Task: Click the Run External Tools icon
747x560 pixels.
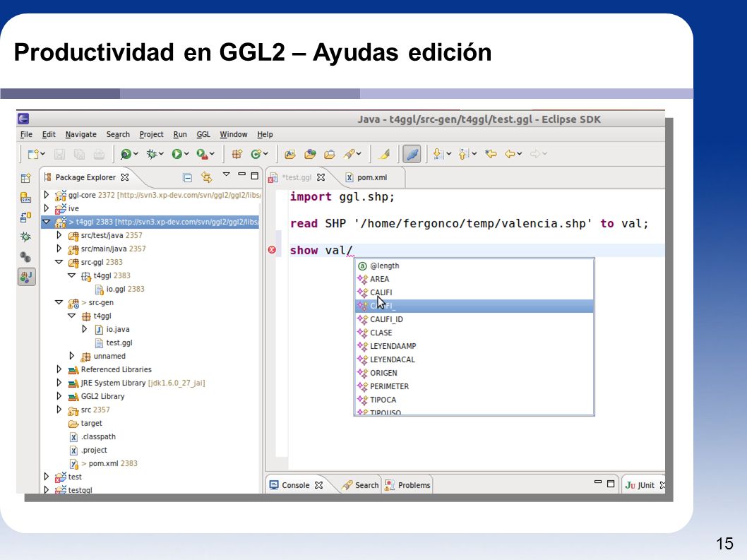Action: point(202,154)
